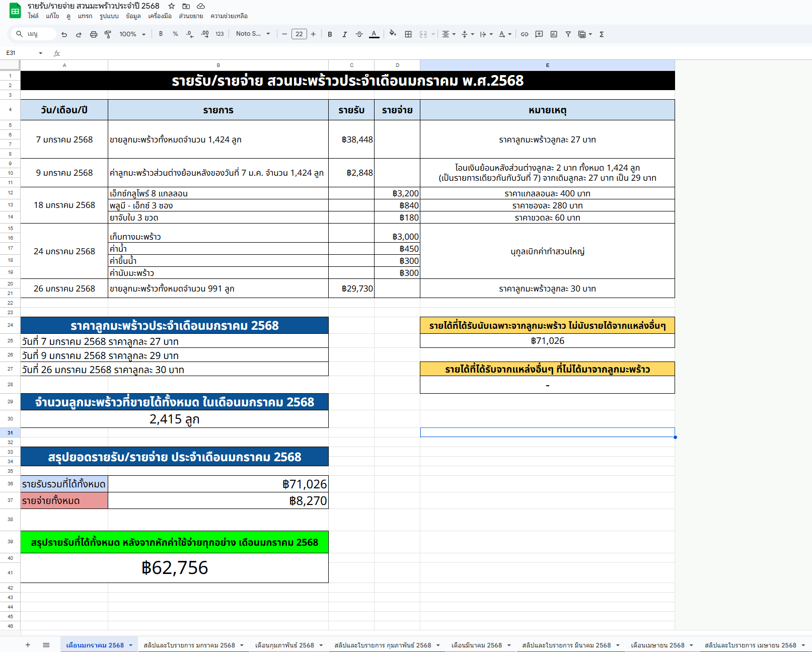Increase font size with plus button
Image resolution: width=812 pixels, height=652 pixels.
pos(313,34)
